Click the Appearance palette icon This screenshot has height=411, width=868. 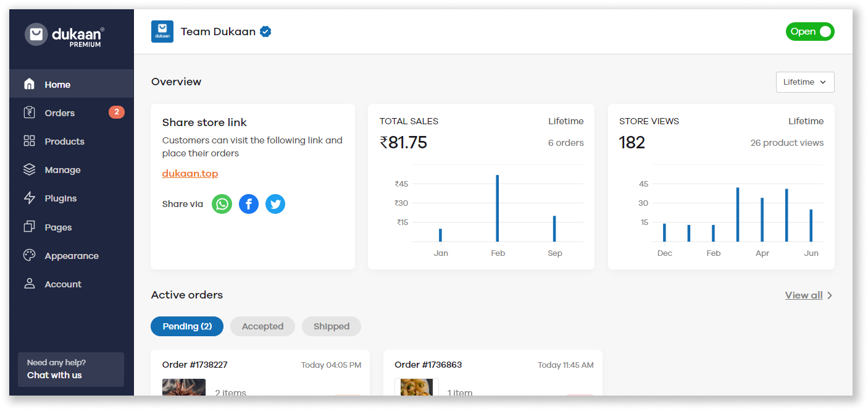point(29,255)
